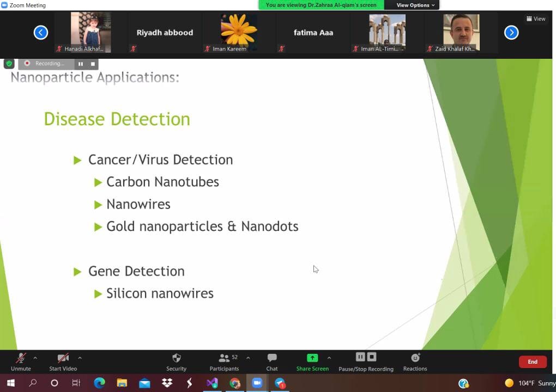Open Telegram from the taskbar
This screenshot has height=392, width=556.
pyautogui.click(x=280, y=383)
